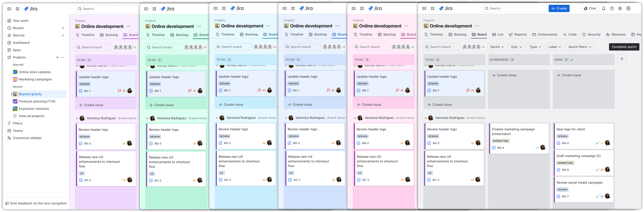Toggle the BG-5 checkbox on New logo for client
Screen dimensions: 644x212
(558, 143)
